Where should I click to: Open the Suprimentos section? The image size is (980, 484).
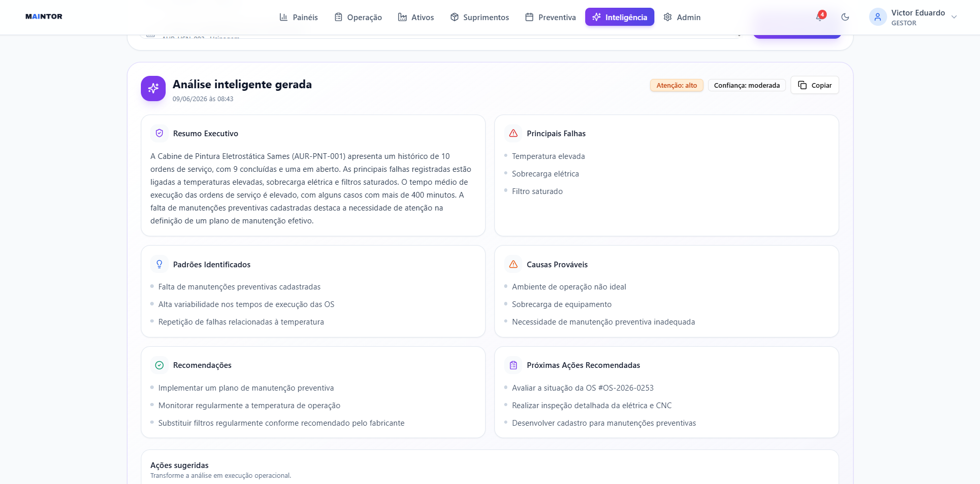click(x=479, y=17)
